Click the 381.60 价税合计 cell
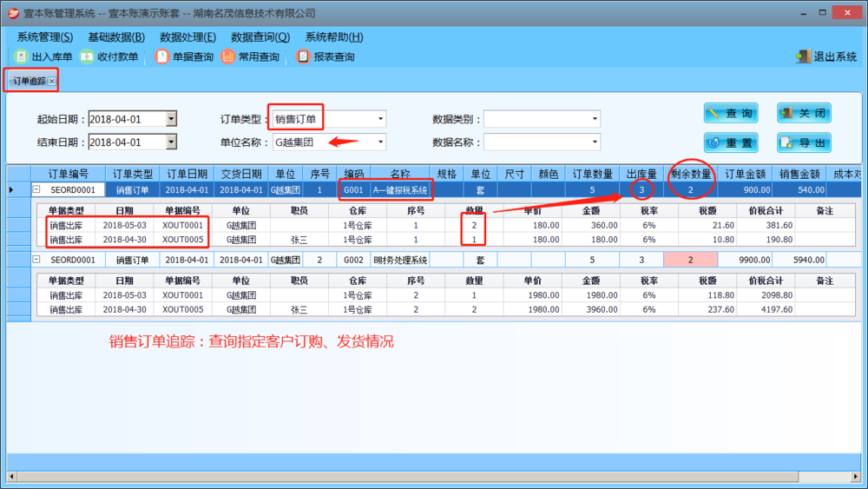868x489 pixels. (766, 226)
